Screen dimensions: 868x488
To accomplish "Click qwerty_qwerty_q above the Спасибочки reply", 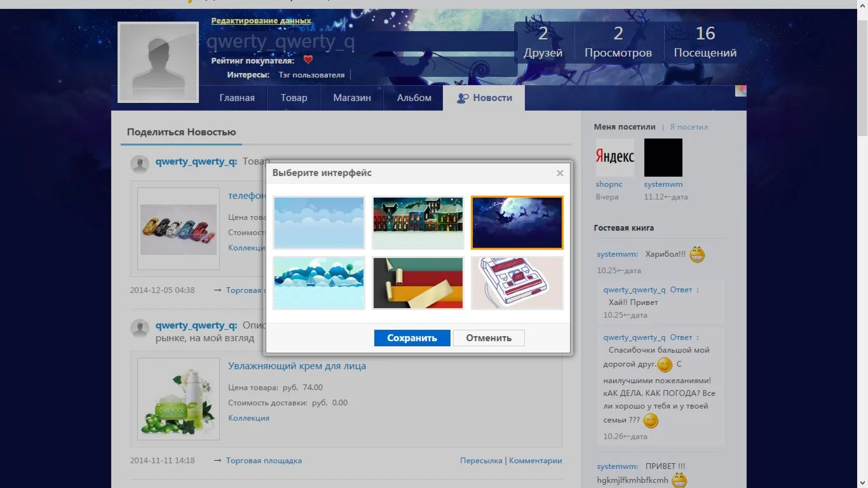I will [x=635, y=337].
